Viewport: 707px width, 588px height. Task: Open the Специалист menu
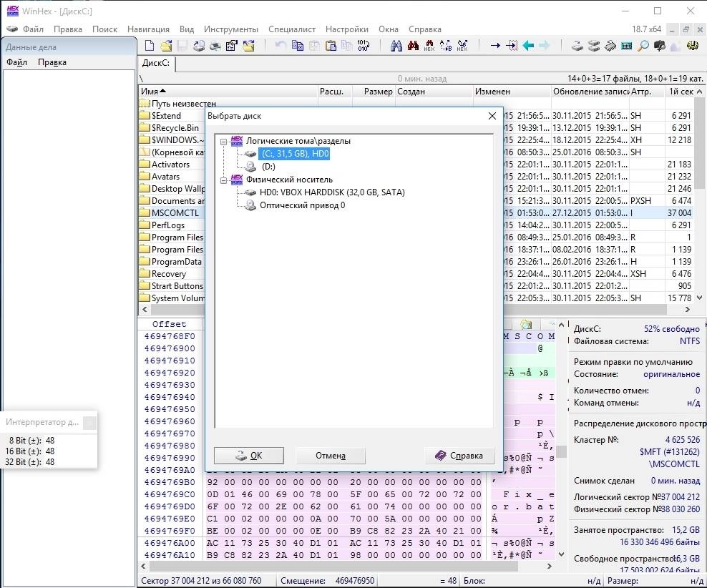click(x=292, y=29)
